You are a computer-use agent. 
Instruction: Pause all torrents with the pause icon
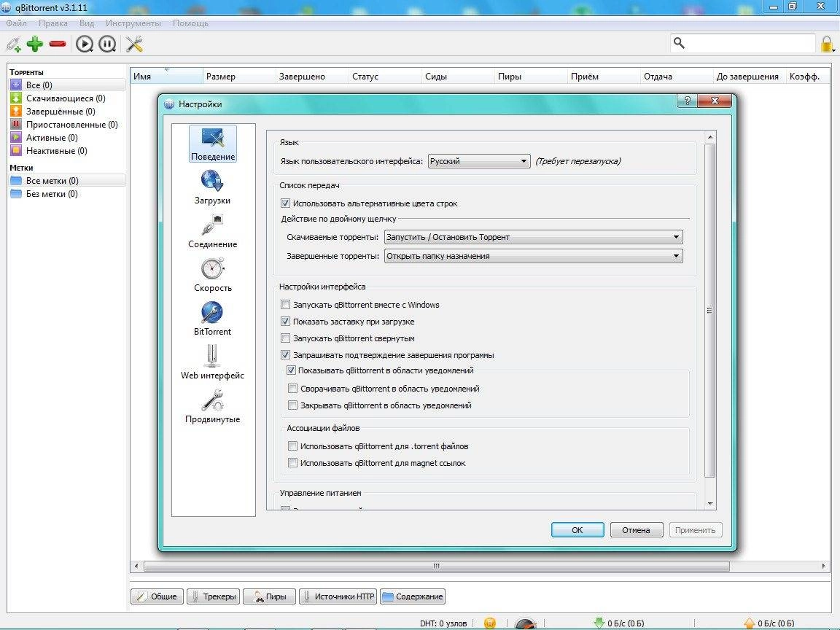point(107,44)
